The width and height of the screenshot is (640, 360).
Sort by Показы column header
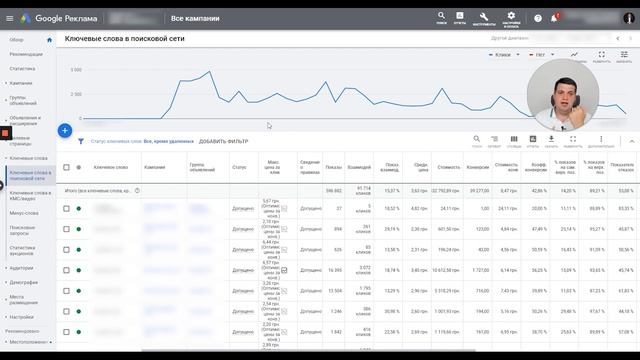point(333,167)
